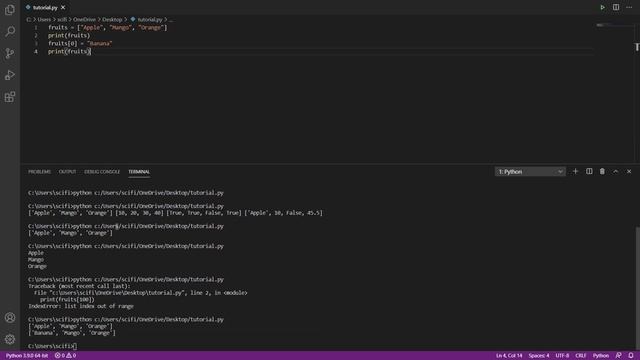
Task: Click 'Users' in the breadcrumb path
Action: (44, 20)
